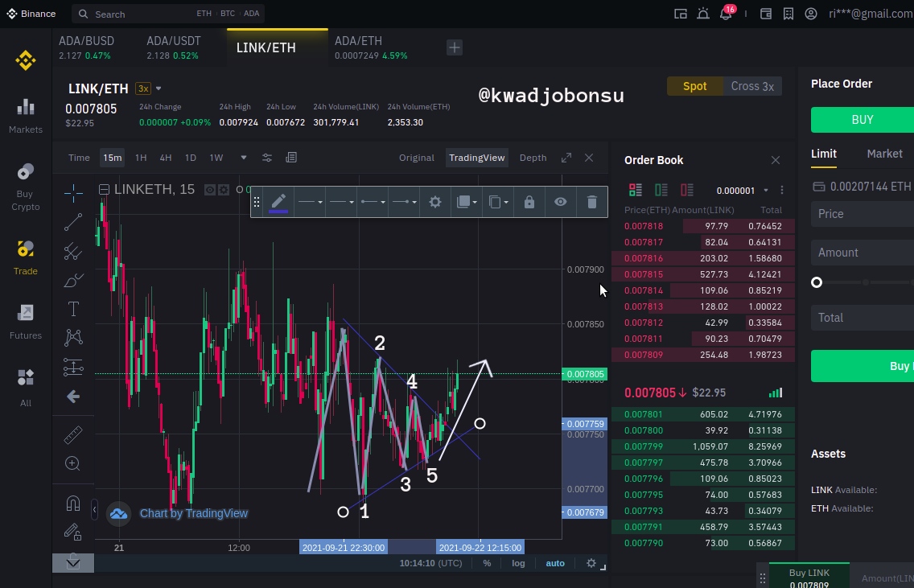Click the Price input field

863,214
